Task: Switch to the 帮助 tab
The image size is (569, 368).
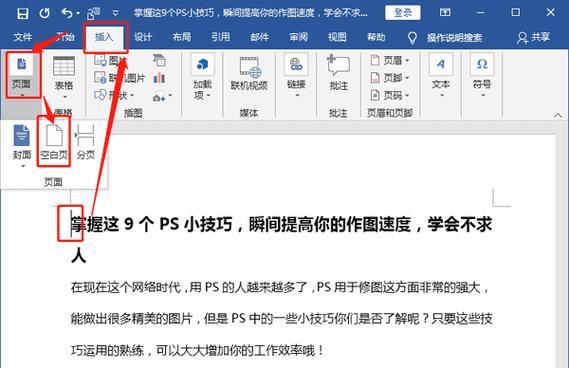Action: (376, 37)
